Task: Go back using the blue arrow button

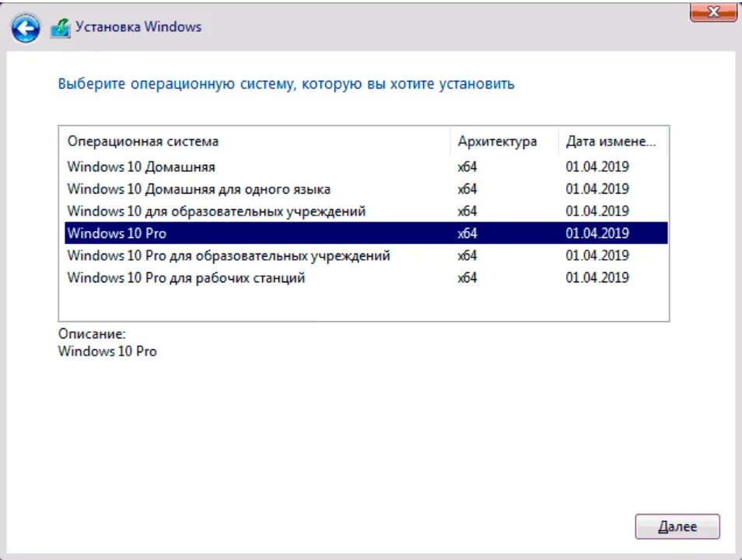Action: coord(26,29)
